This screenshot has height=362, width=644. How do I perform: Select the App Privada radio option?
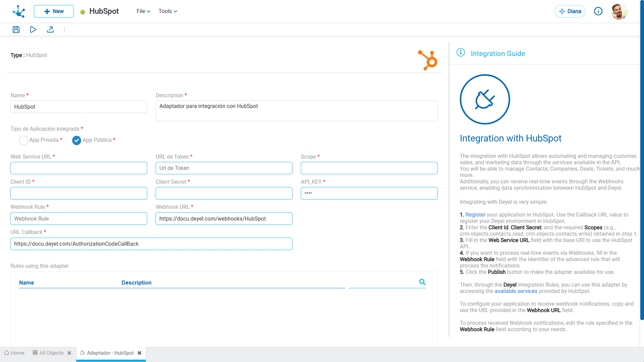[x=23, y=140]
